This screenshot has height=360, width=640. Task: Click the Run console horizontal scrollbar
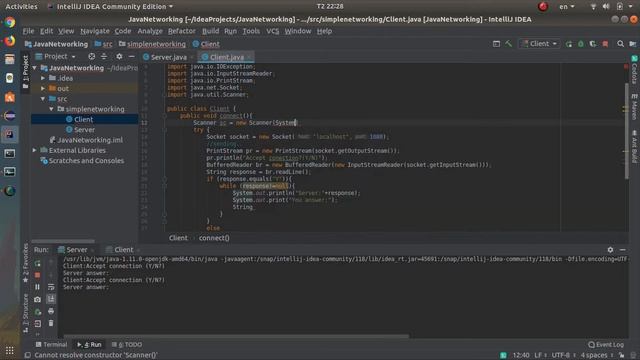235,336
